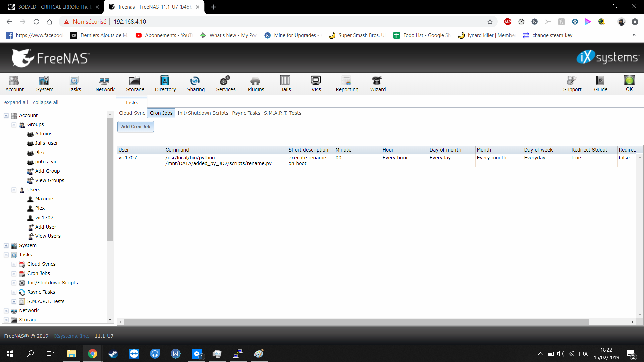
Task: Open the Todo List - Google Sheets bookmark
Action: [422, 35]
